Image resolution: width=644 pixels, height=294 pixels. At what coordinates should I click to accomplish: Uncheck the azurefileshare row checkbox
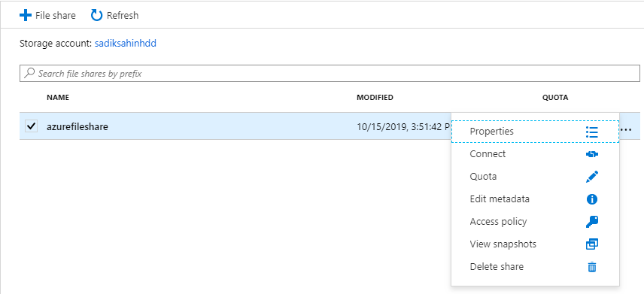(31, 126)
